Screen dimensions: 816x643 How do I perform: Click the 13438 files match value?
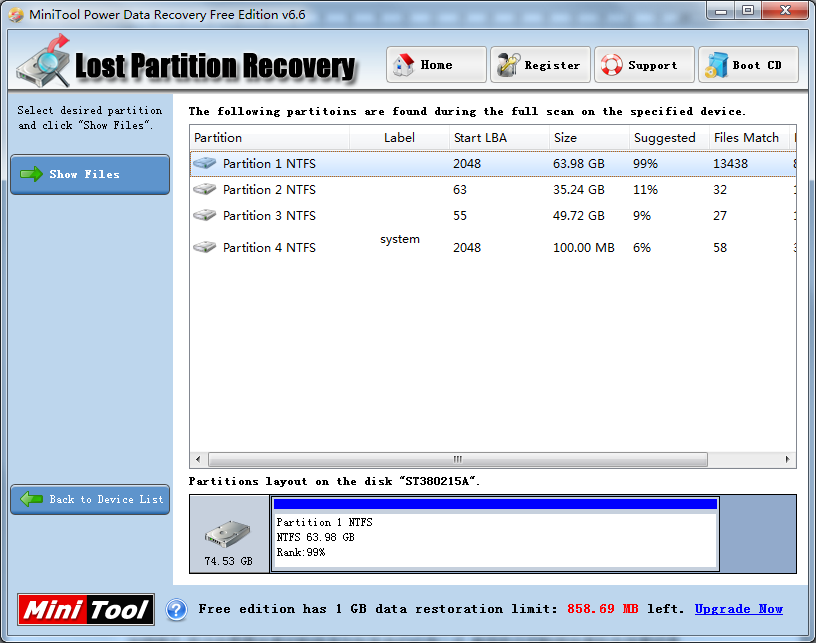[730, 163]
